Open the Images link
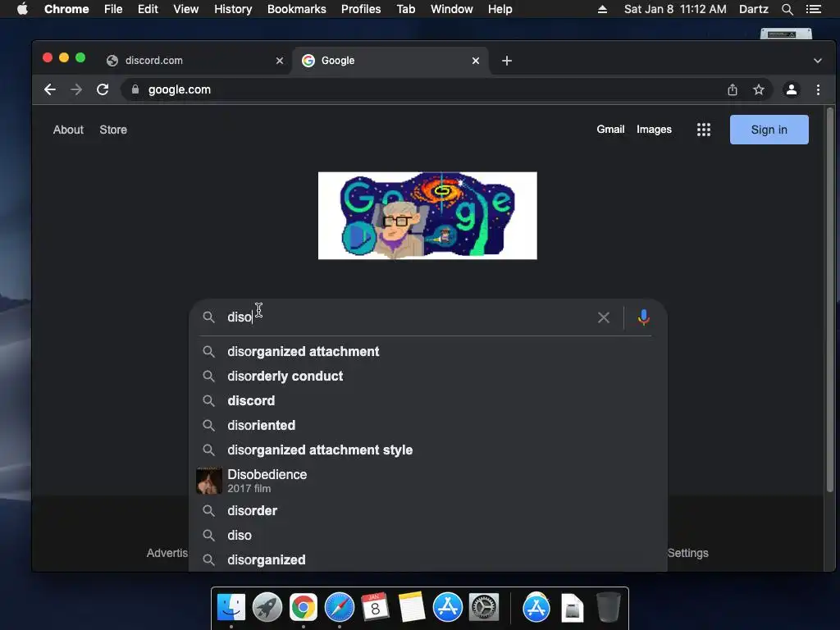The image size is (840, 630). (x=654, y=129)
